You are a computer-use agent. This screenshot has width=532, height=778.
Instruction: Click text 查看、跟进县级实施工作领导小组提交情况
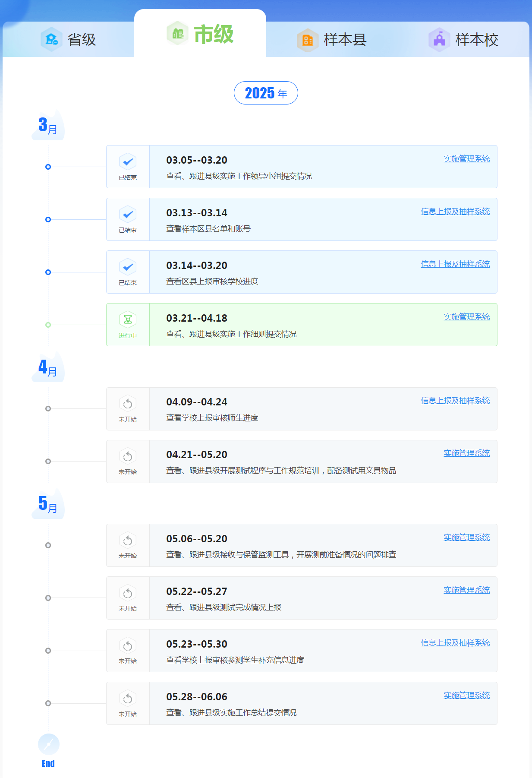(x=239, y=176)
